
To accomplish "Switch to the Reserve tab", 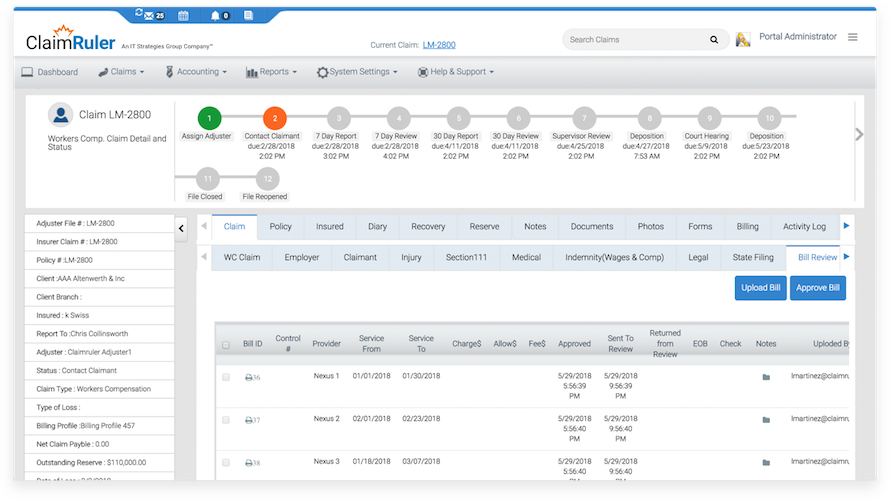I will point(484,227).
